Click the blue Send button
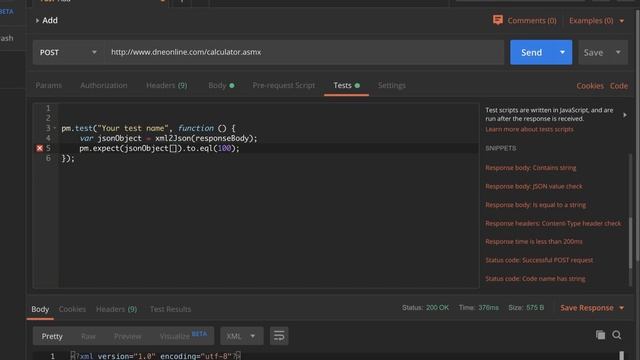Image resolution: width=640 pixels, height=360 pixels. [x=532, y=52]
